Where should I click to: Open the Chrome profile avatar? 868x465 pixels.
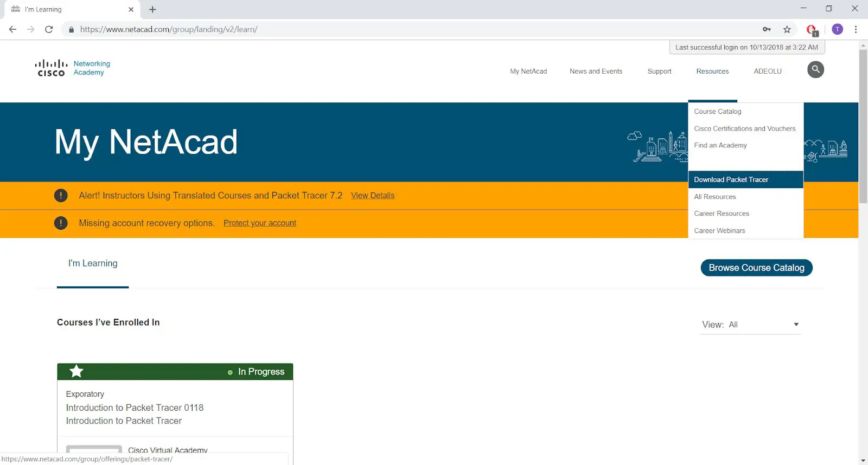click(x=837, y=29)
